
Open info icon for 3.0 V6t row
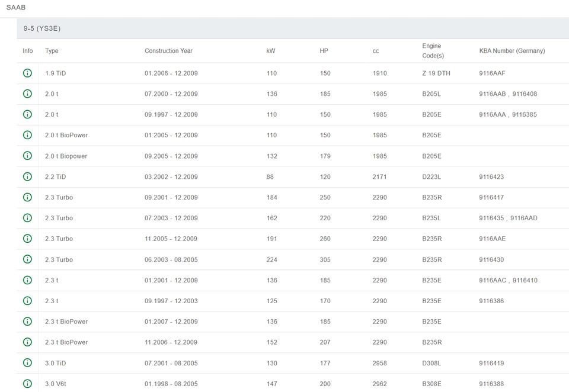[27, 384]
